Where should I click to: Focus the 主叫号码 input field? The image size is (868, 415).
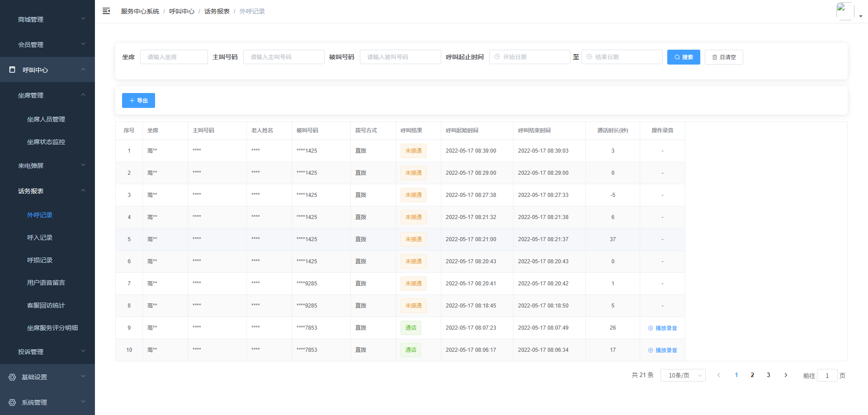[284, 57]
